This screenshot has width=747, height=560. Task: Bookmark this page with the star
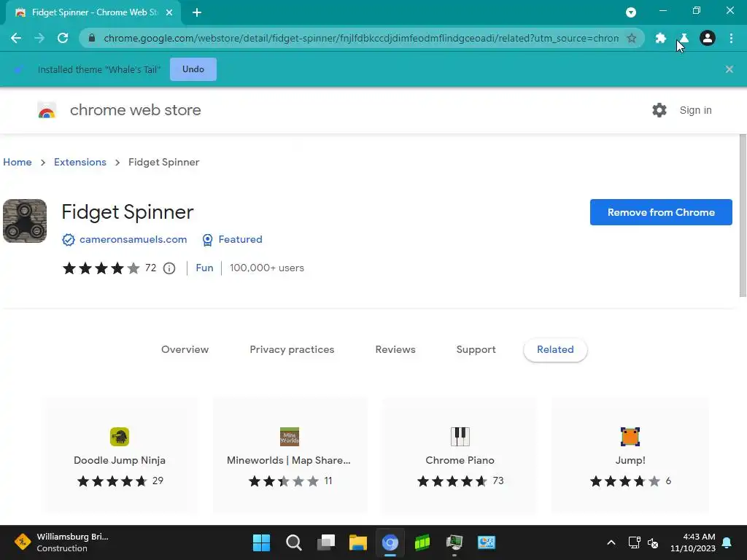point(631,38)
